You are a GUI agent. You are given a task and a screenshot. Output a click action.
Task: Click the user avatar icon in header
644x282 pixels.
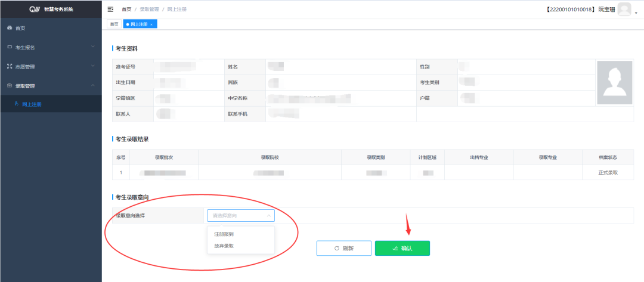pyautogui.click(x=624, y=10)
